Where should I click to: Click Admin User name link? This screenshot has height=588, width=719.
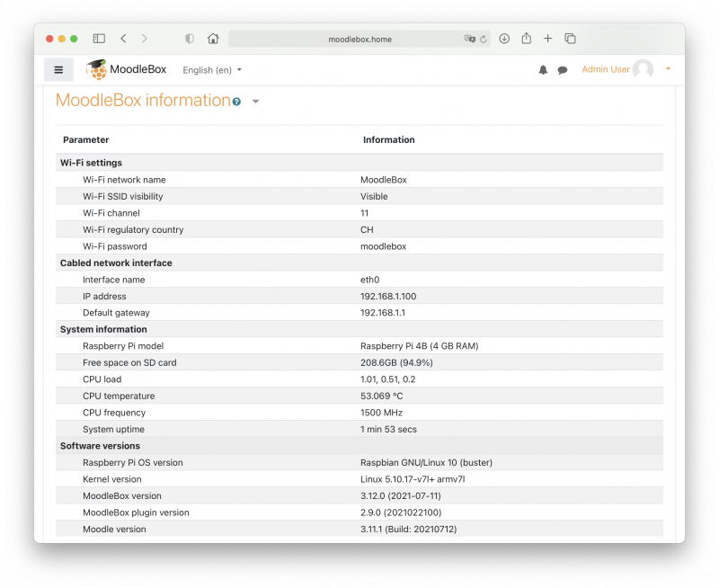click(x=606, y=69)
